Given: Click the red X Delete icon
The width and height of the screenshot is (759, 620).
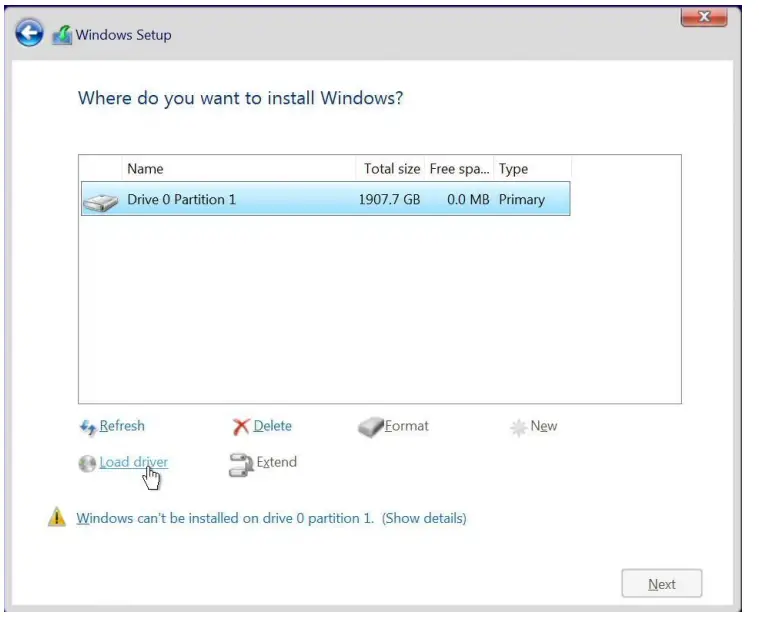Looking at the screenshot, I should [x=241, y=427].
